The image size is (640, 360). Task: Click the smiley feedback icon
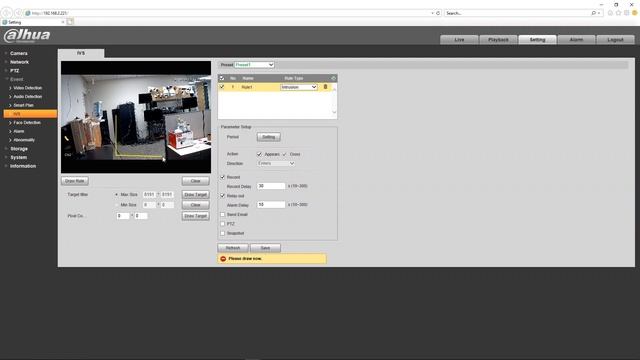tap(635, 13)
